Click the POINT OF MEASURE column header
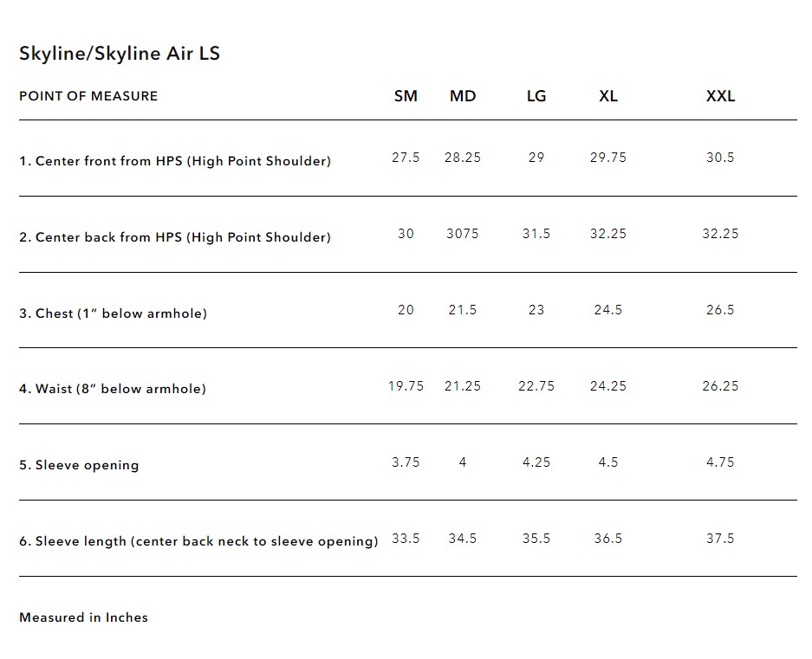Viewport: 812px width, 659px height. 88,96
